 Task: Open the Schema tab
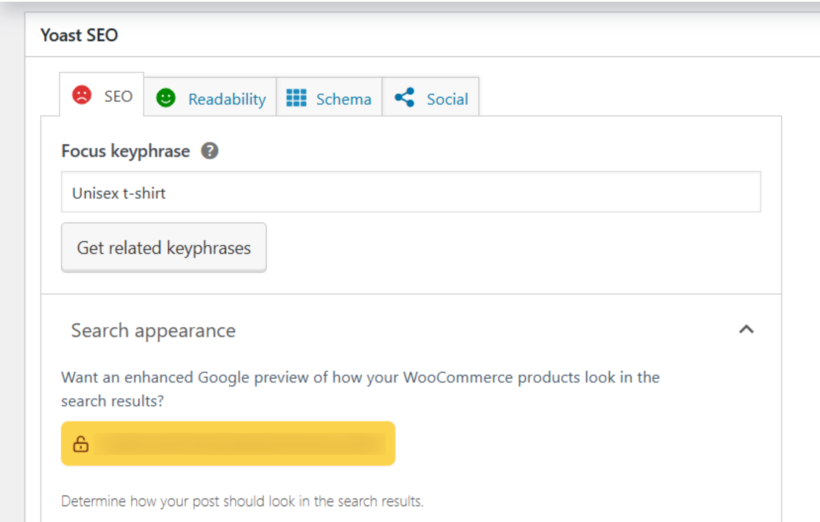329,98
